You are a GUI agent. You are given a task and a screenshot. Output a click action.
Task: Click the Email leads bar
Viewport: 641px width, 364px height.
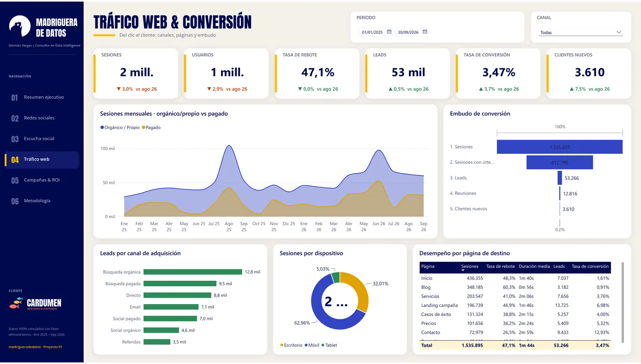[171, 307]
